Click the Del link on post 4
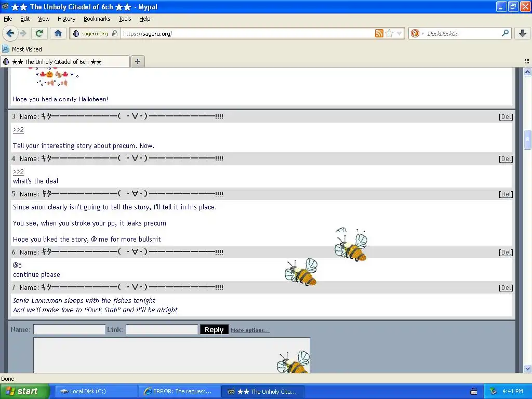 pyautogui.click(x=506, y=159)
